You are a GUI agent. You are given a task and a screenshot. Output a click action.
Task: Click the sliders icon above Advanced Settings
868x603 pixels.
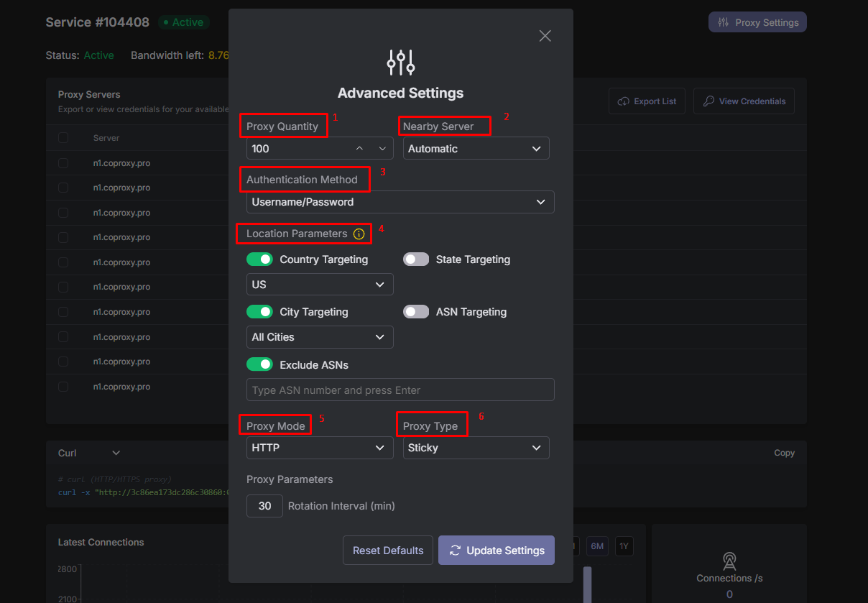(x=401, y=63)
